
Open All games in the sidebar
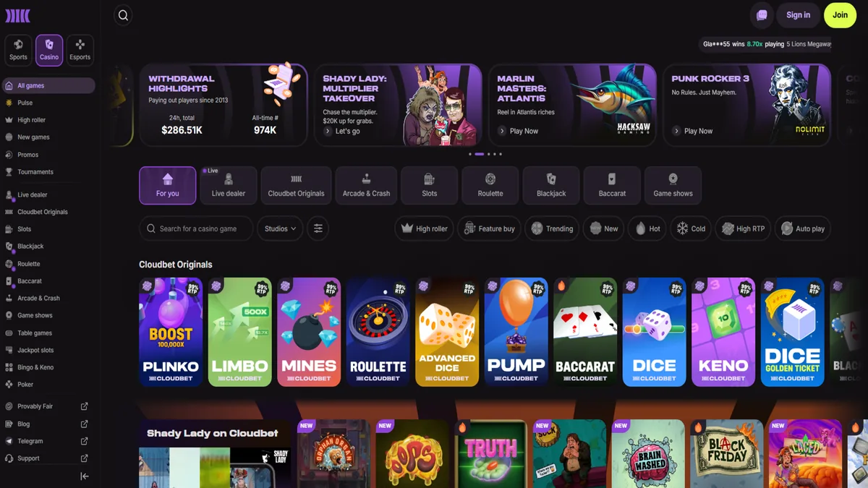[x=48, y=85]
